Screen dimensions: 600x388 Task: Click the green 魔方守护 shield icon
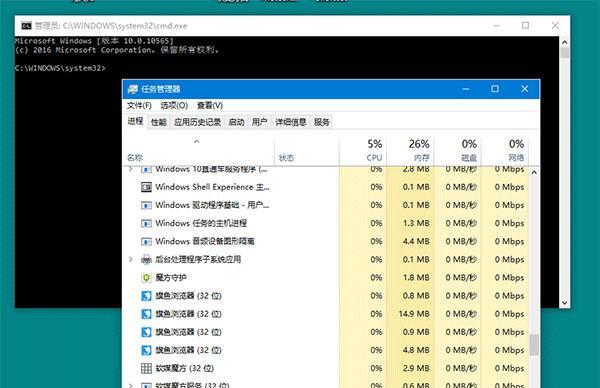coord(146,277)
